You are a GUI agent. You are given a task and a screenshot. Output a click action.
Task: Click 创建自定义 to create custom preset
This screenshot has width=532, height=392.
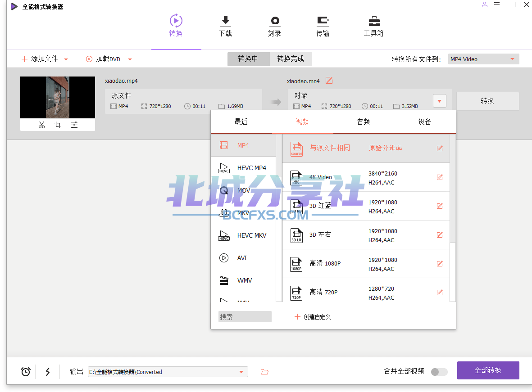click(x=313, y=317)
